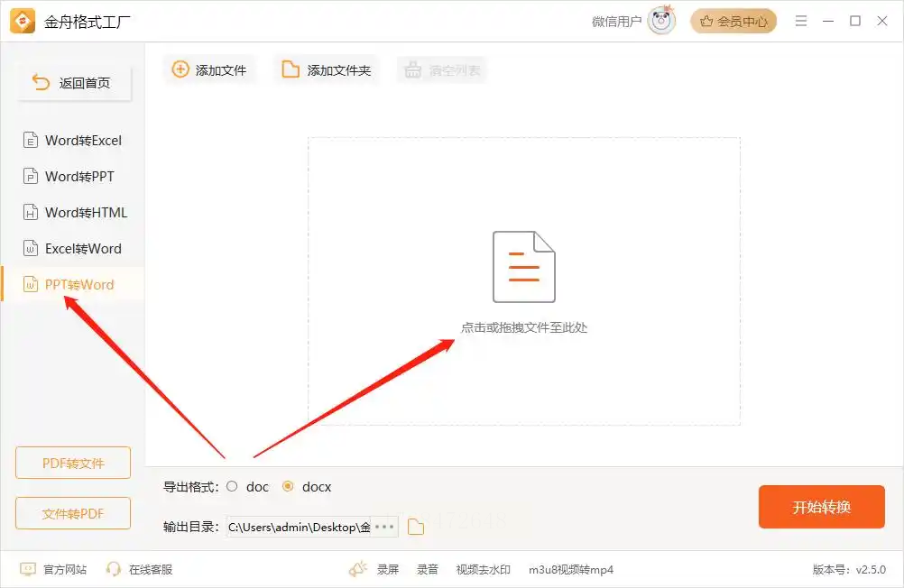Viewport: 904px width, 588px height.
Task: Maximize the application window
Action: [x=855, y=21]
